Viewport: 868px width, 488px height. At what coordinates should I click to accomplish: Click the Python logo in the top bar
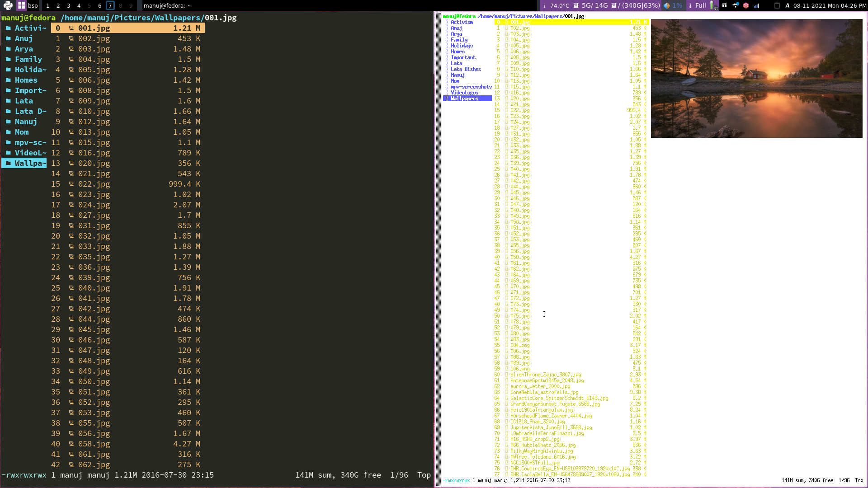tap(8, 5)
